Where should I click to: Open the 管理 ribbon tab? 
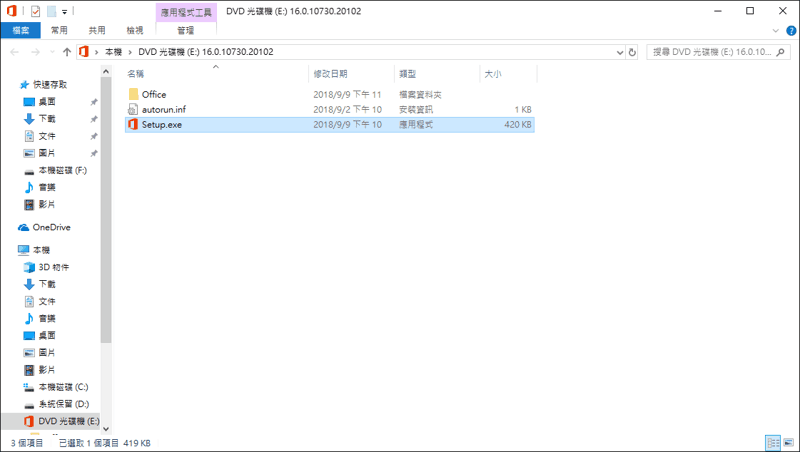[x=186, y=31]
